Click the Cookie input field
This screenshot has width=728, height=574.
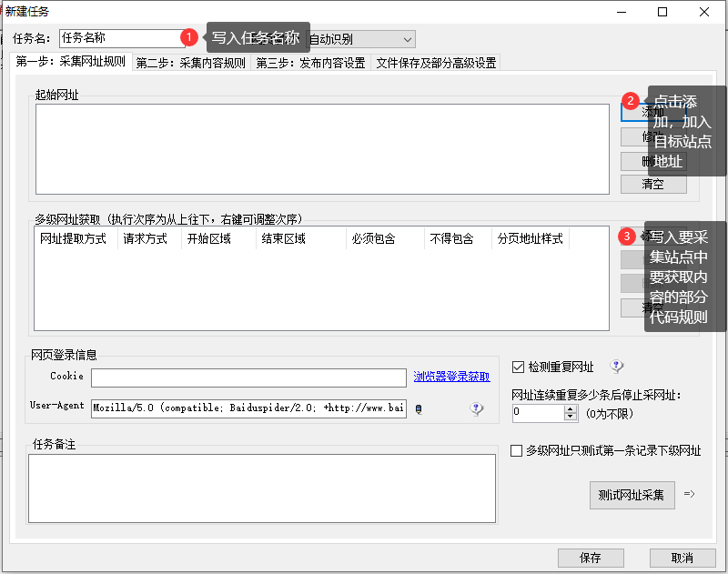(x=248, y=378)
